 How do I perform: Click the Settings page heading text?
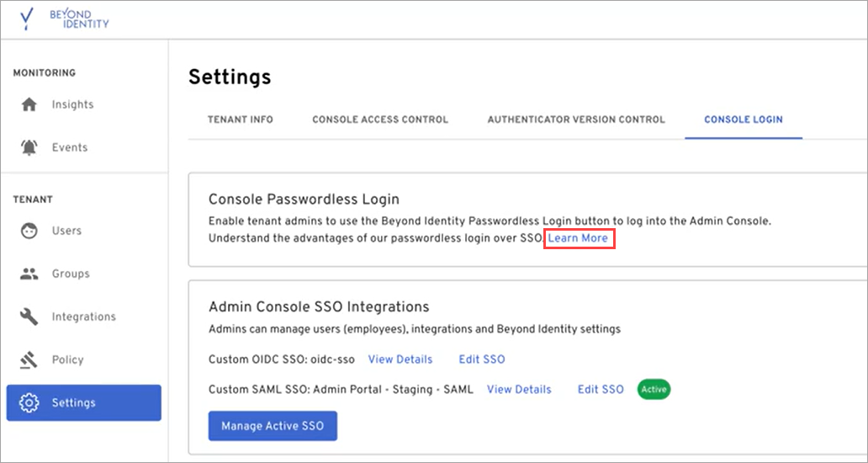coord(230,77)
